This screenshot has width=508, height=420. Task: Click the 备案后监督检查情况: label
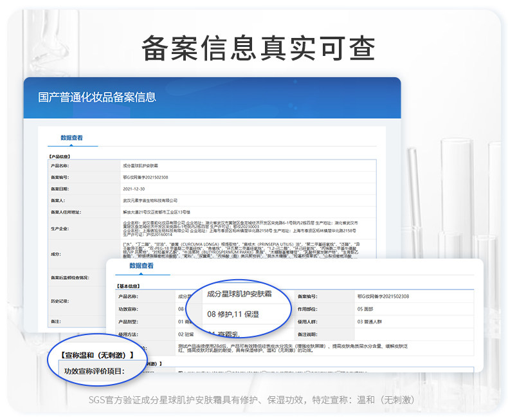(x=69, y=278)
